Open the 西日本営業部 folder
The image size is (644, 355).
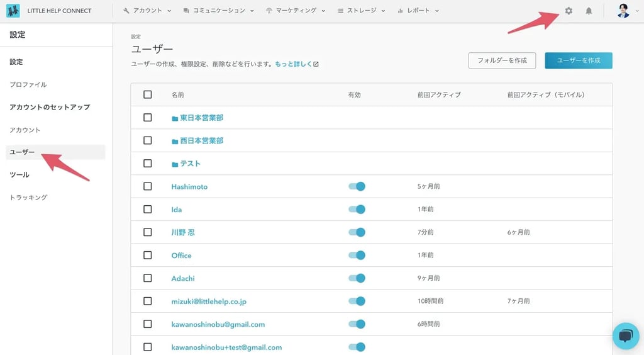tap(201, 140)
